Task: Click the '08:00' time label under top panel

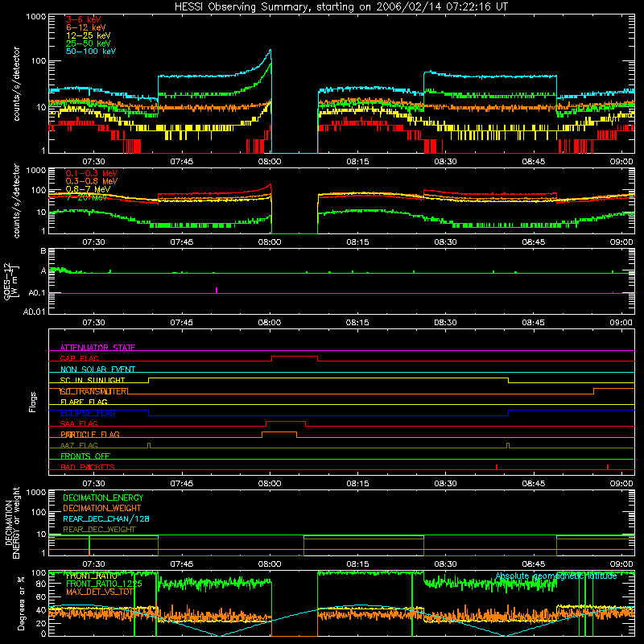Action: (270, 162)
